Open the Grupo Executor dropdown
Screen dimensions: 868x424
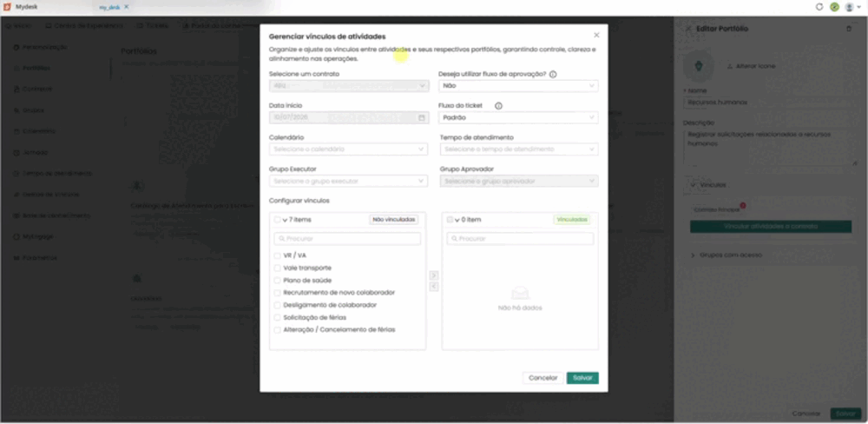point(348,182)
